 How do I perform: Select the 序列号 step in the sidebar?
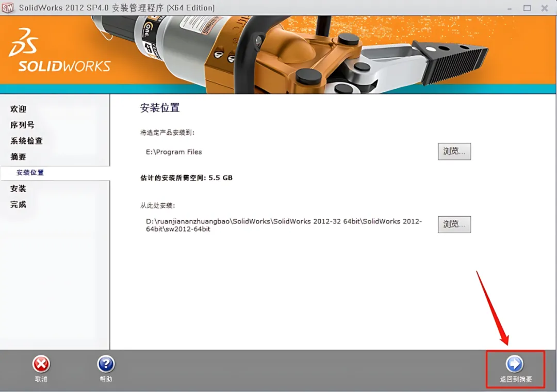click(22, 125)
